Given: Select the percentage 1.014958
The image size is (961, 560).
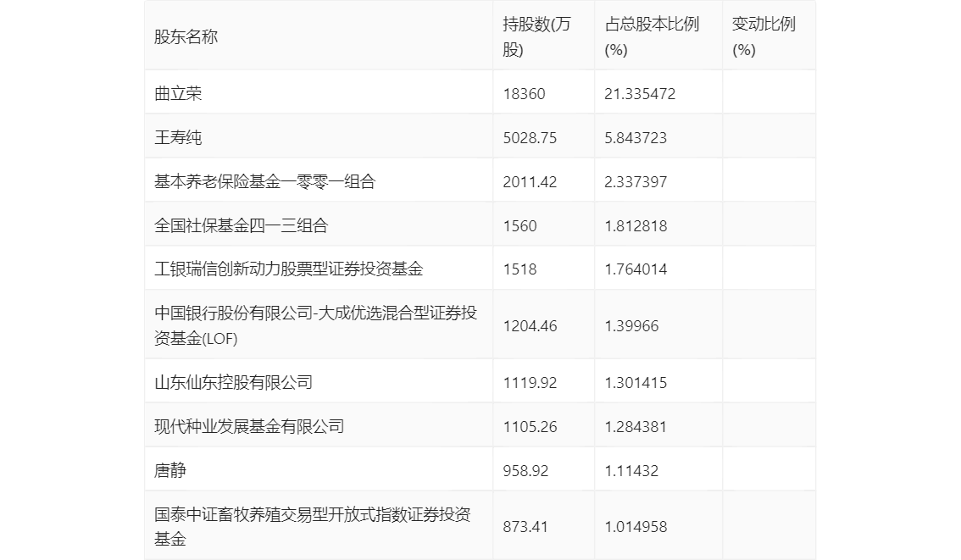Looking at the screenshot, I should [x=636, y=527].
